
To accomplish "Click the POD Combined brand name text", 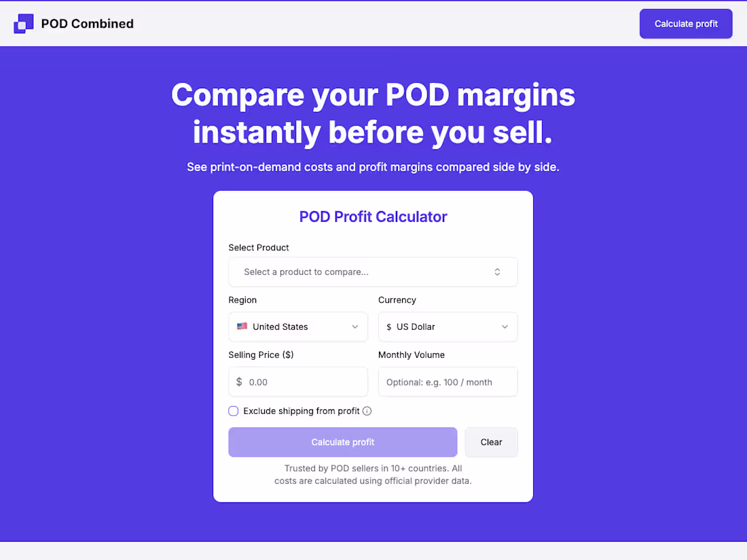I will 86,23.
